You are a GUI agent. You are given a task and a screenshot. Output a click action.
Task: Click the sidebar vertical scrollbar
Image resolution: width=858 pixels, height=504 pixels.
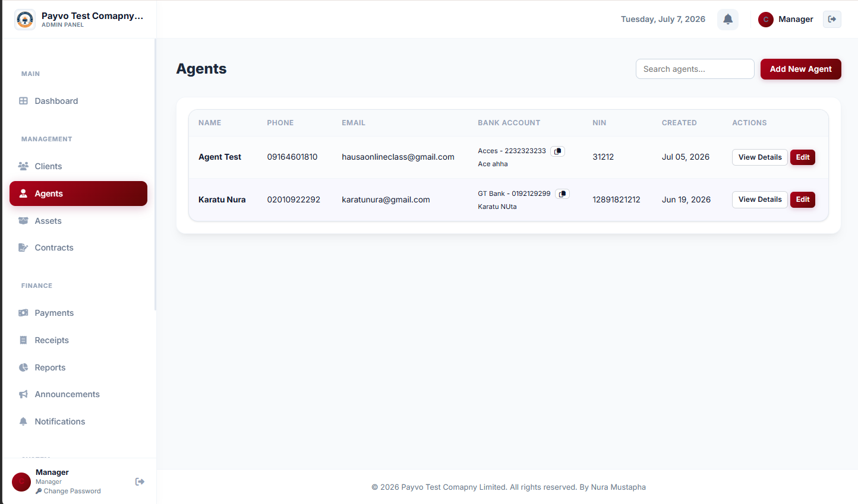point(155,175)
